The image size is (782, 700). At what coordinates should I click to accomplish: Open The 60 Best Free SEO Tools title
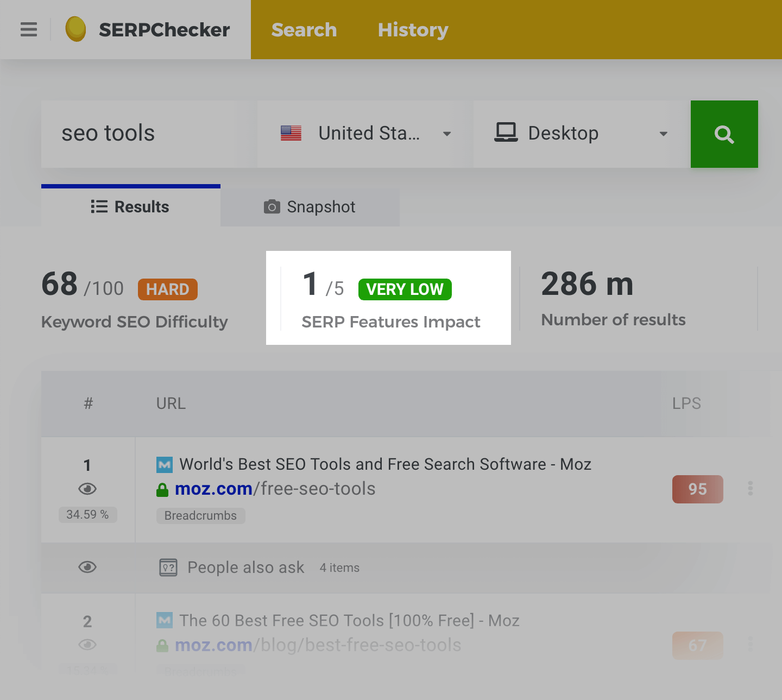click(x=349, y=621)
